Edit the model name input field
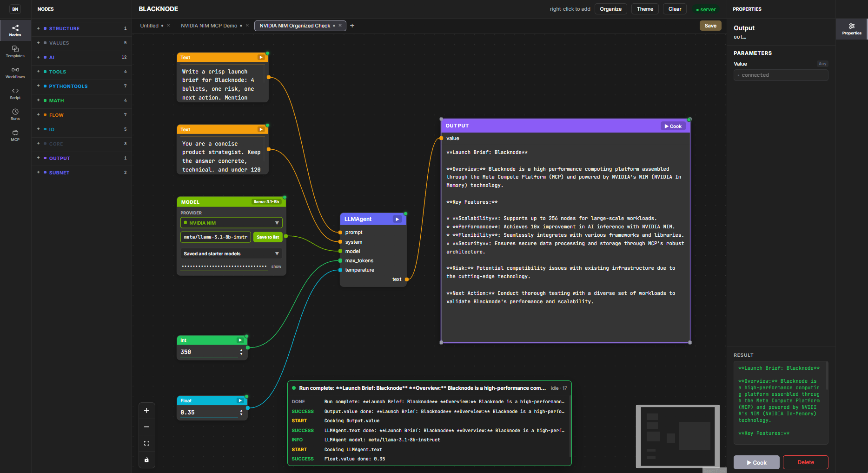Screen dimensions: 868x473 pyautogui.click(x=215, y=237)
